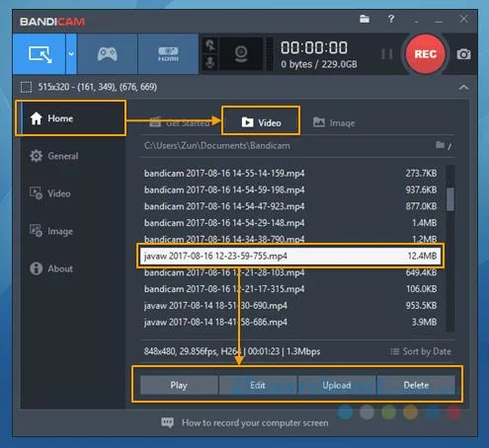Select the screen recording mode icon
Image resolution: width=489 pixels, height=448 pixels.
coord(40,54)
